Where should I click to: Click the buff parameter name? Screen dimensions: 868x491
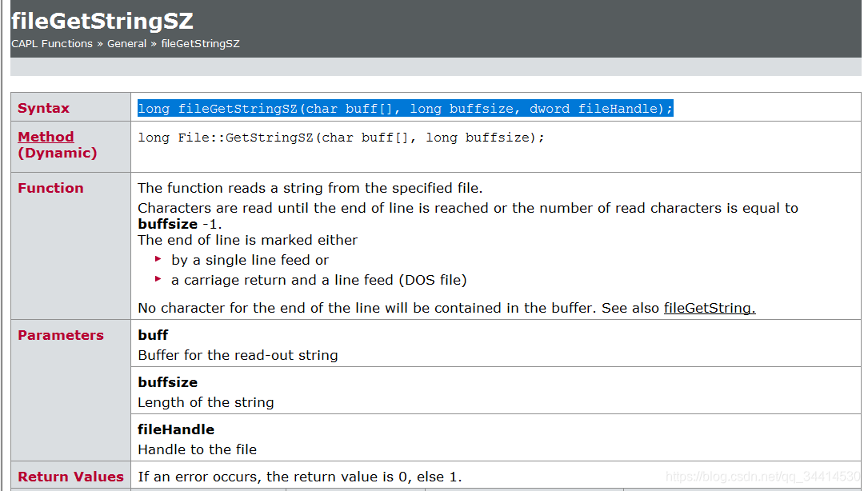[x=153, y=335]
